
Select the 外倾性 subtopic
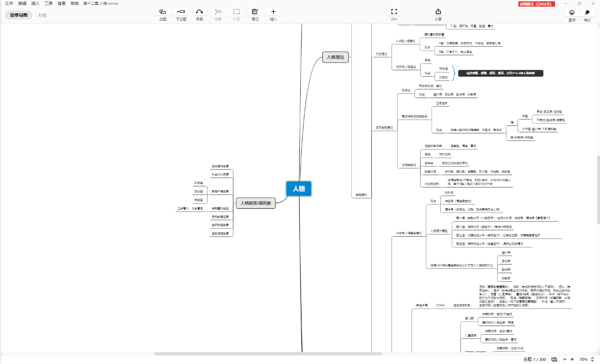point(443,77)
